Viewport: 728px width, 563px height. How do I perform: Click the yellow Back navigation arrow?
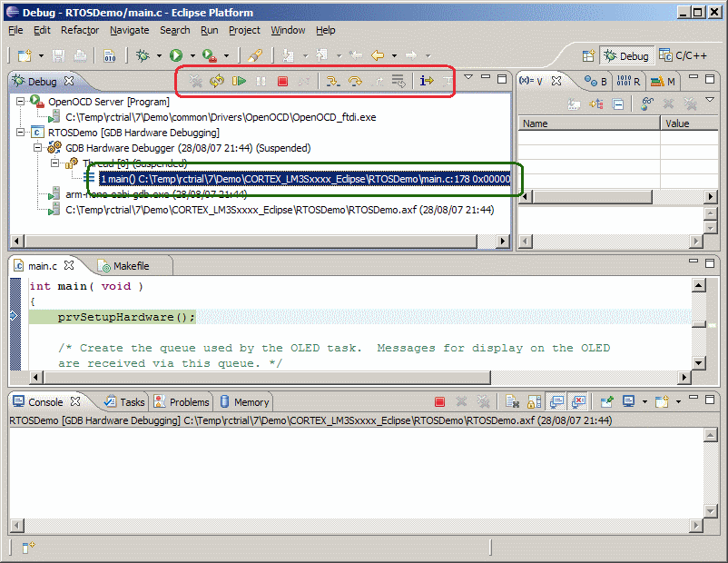378,55
